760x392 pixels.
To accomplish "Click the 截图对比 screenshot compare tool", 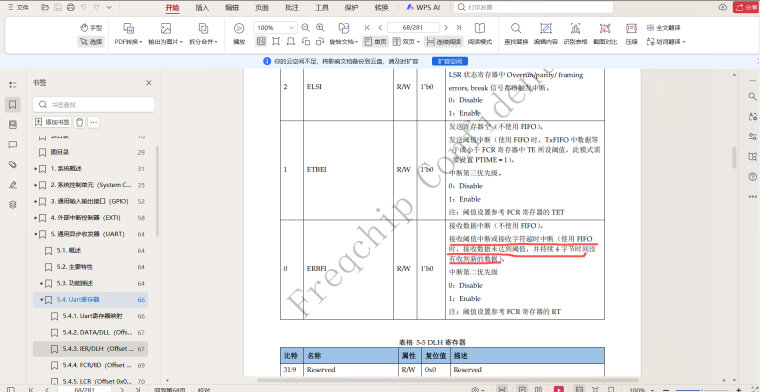I will [605, 34].
